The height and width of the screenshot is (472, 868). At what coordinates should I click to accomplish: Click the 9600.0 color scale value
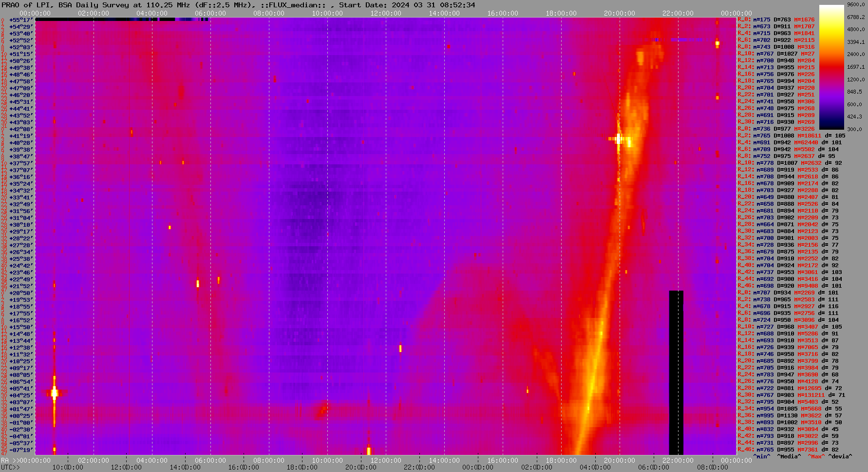(x=856, y=4)
